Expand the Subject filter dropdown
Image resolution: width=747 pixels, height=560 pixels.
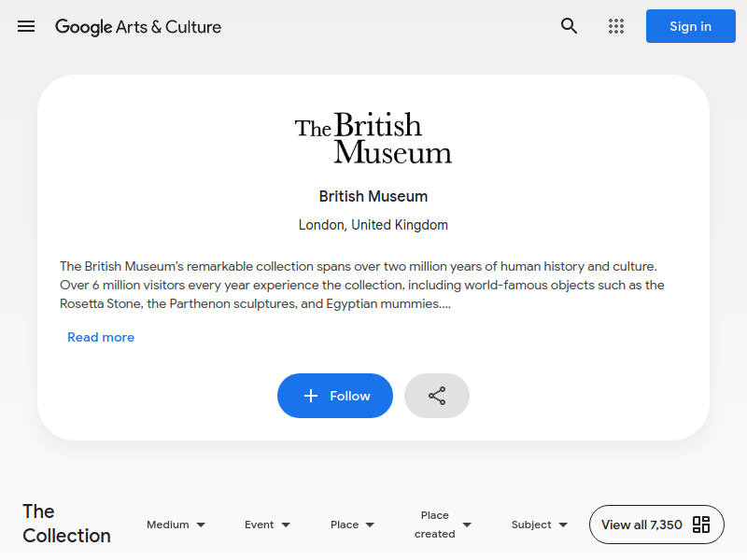540,525
